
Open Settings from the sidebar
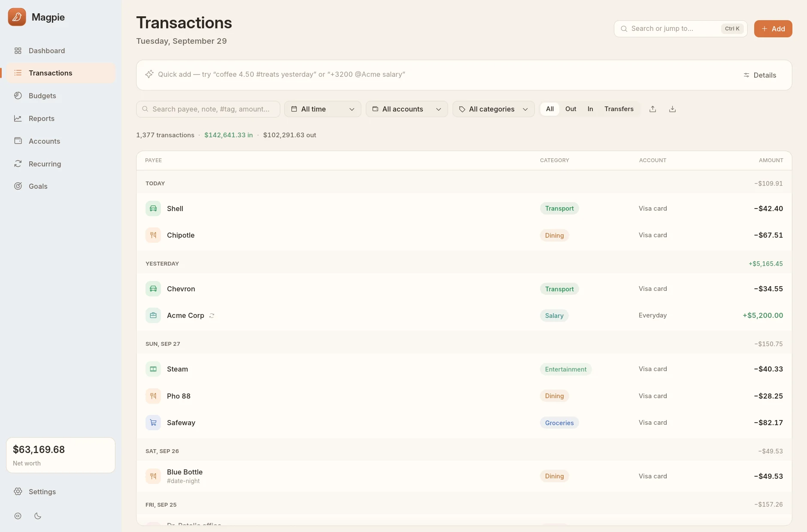coord(61,492)
